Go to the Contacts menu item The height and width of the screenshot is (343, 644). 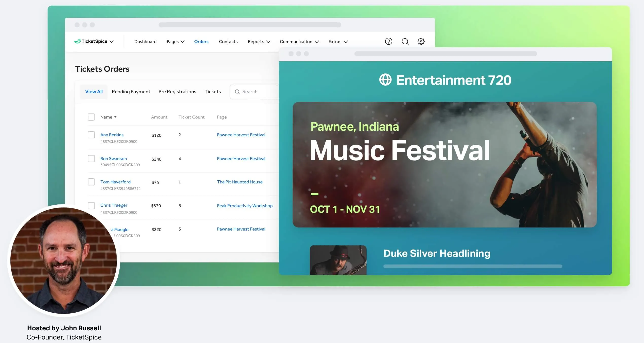pos(228,42)
